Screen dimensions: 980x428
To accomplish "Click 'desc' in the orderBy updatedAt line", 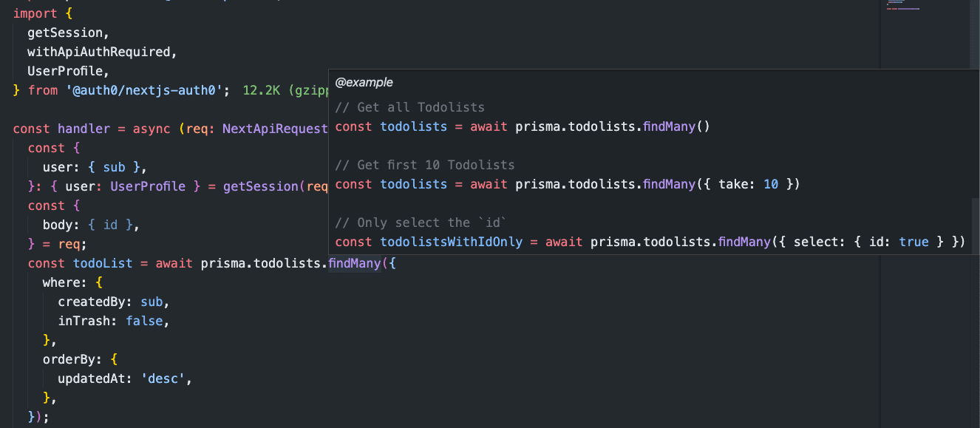I will tap(161, 378).
